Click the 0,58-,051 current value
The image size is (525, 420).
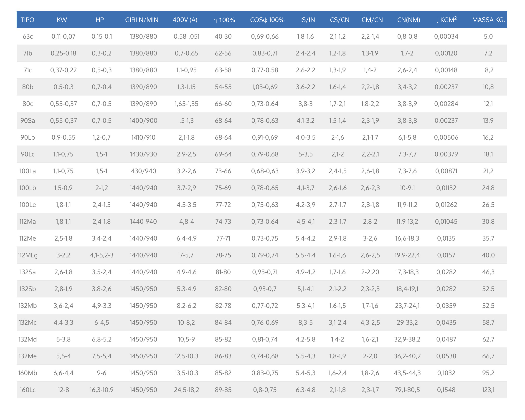(186, 37)
